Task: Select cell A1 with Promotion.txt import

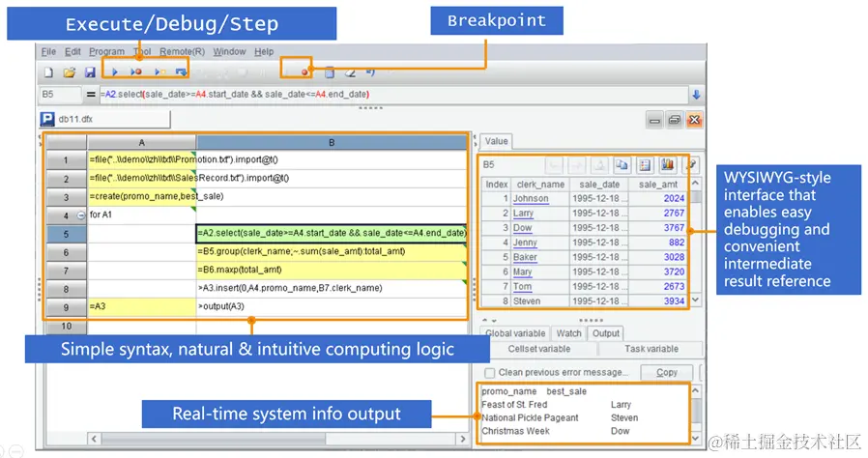Action: pyautogui.click(x=142, y=159)
